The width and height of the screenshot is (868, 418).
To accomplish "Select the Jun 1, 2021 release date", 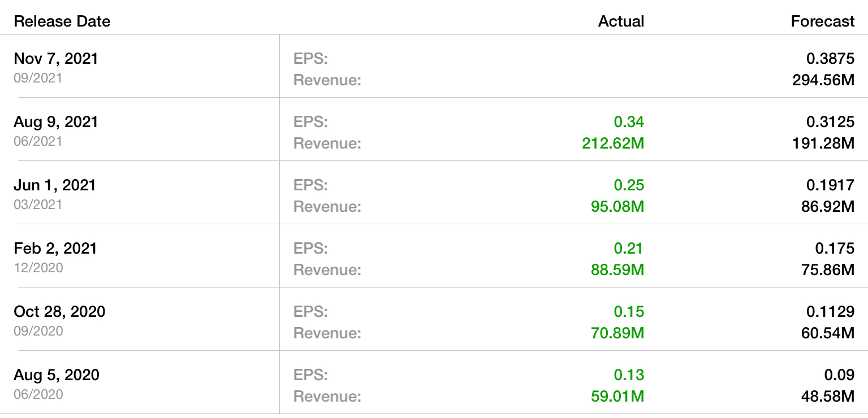I will coord(55,185).
